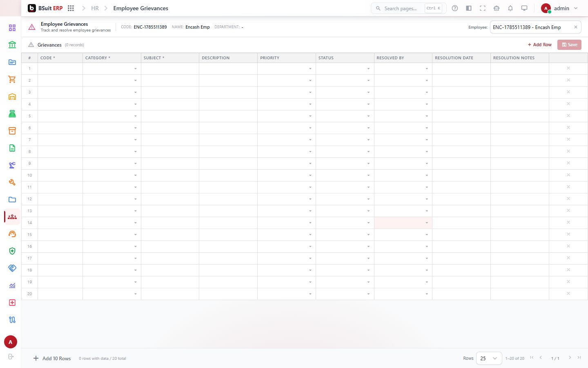Image resolution: width=588 pixels, height=368 pixels.
Task: Open the wrench maintenance module icon
Action: (12, 182)
